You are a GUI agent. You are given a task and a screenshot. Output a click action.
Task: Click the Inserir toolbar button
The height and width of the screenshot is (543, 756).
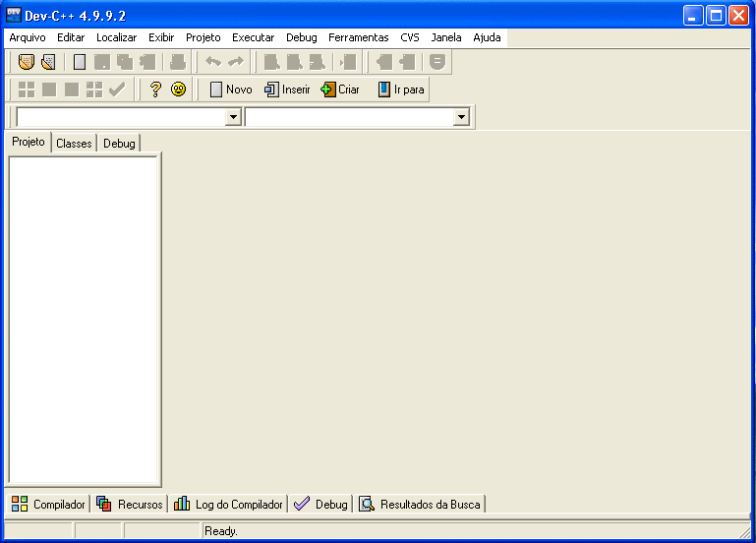coord(287,90)
